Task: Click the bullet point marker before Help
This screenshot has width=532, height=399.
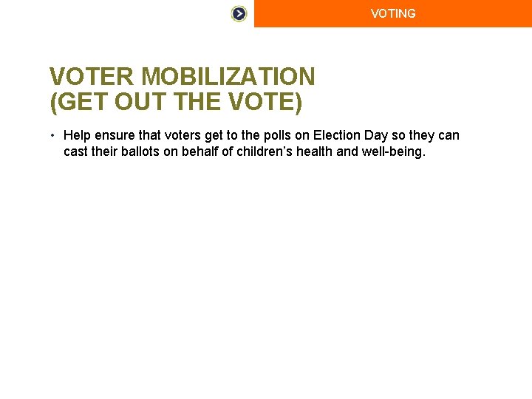Action: tap(53, 135)
